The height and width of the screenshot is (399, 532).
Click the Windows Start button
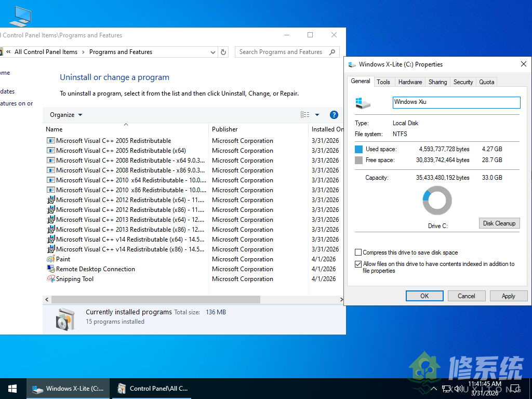(12, 388)
